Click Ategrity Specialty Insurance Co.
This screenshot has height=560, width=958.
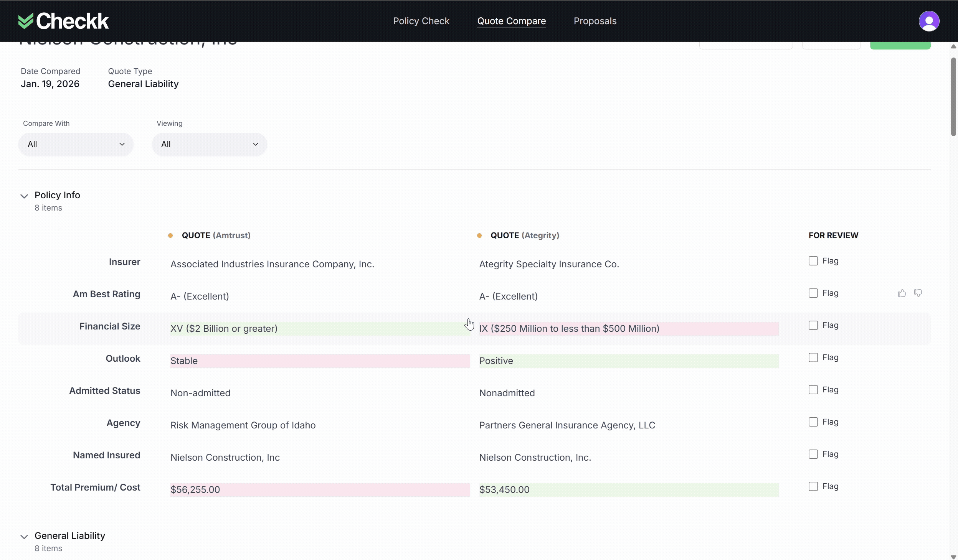point(549,264)
